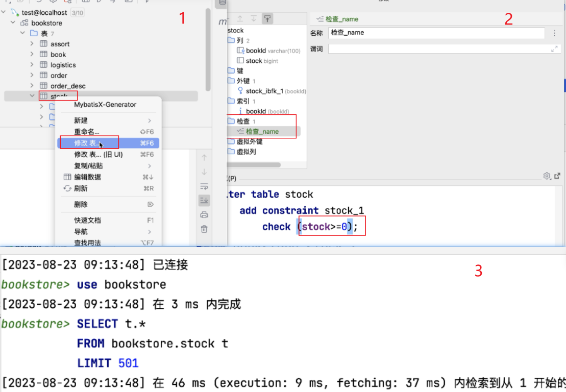Expand the book table node
Screen dimensions: 566x392
pyautogui.click(x=32, y=54)
